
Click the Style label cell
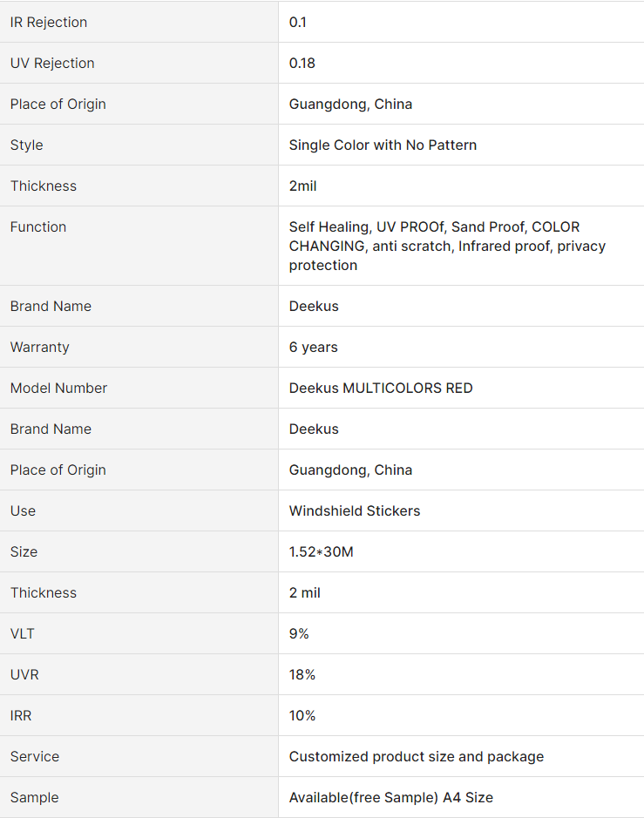point(139,145)
